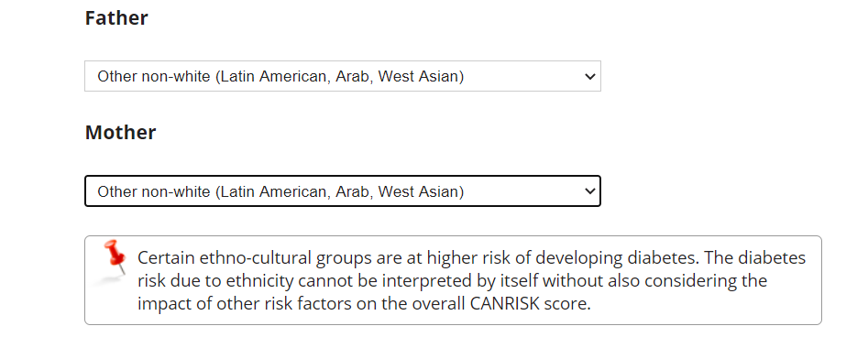The image size is (868, 359).
Task: Open the Father ethnicity dropdown
Action: pyautogui.click(x=343, y=76)
